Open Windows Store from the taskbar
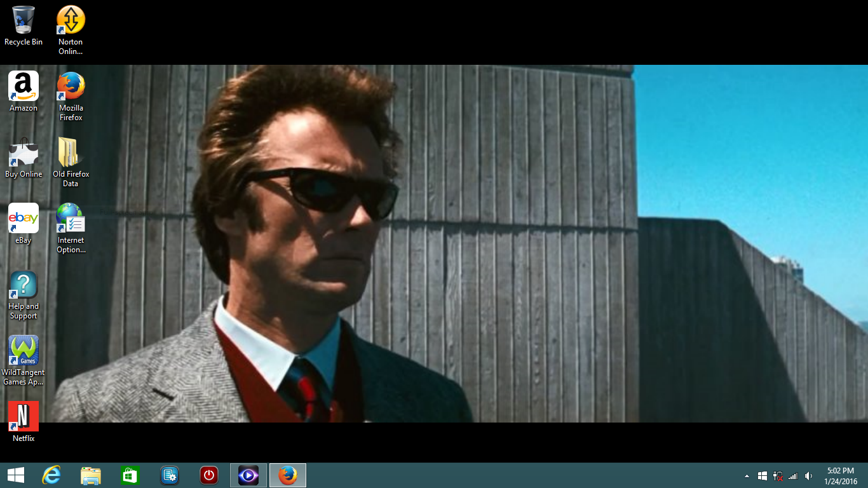The image size is (868, 488). [x=130, y=475]
